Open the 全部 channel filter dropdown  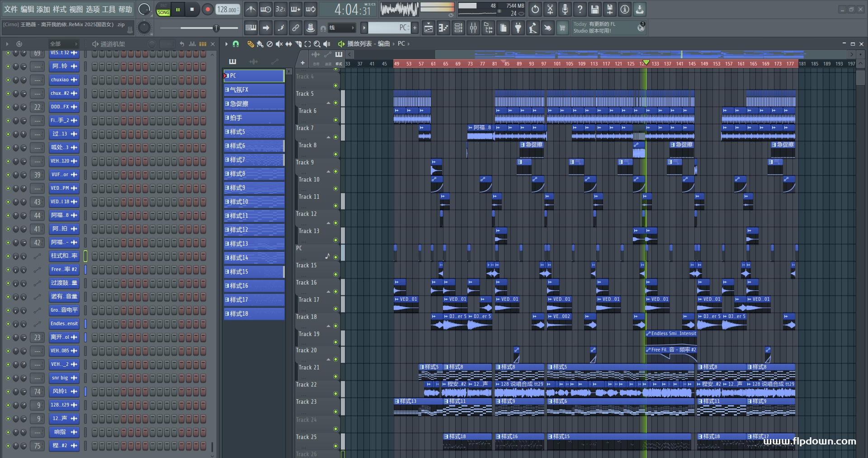tap(64, 44)
